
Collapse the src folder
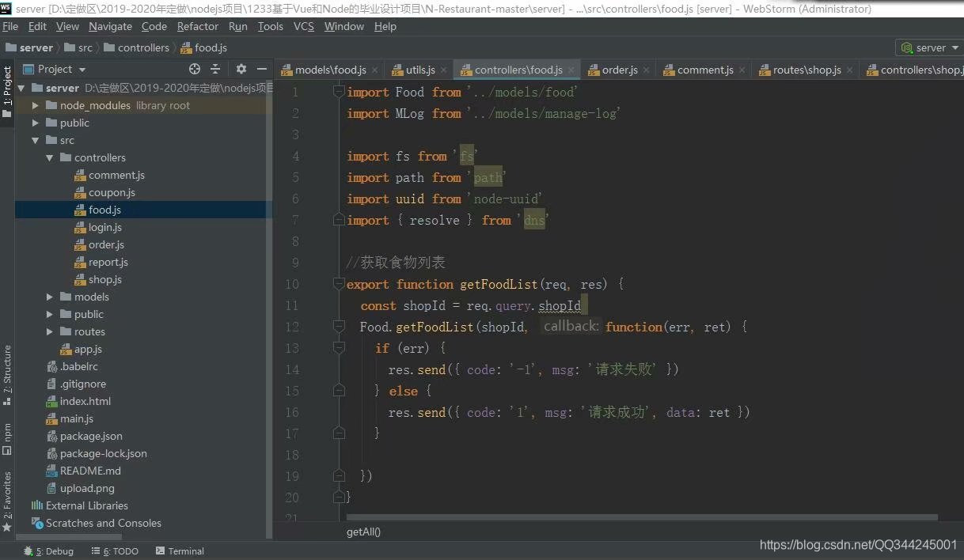pos(35,140)
